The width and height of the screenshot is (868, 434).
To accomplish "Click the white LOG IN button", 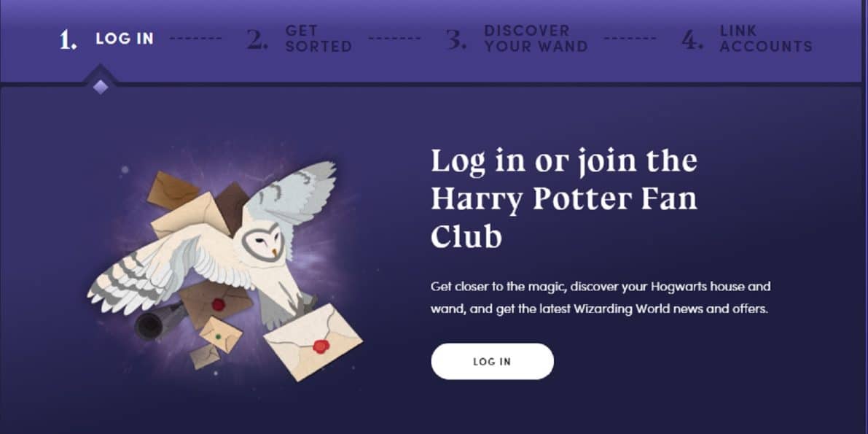I will coord(492,361).
